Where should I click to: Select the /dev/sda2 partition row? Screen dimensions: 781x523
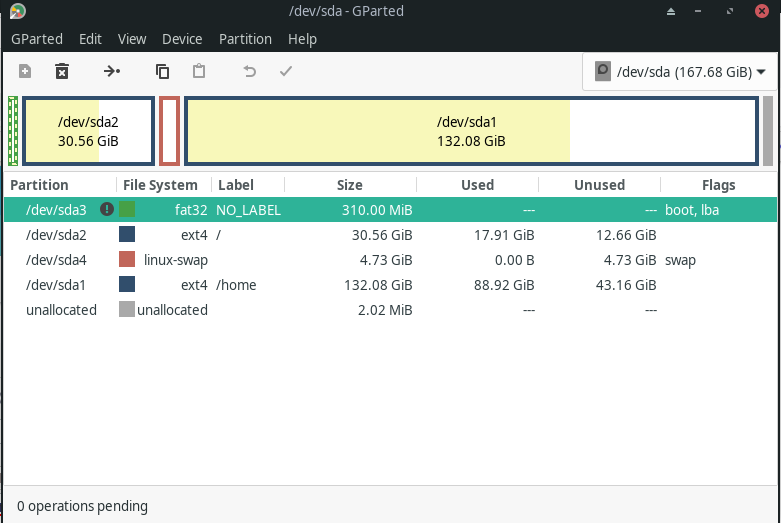(x=390, y=235)
